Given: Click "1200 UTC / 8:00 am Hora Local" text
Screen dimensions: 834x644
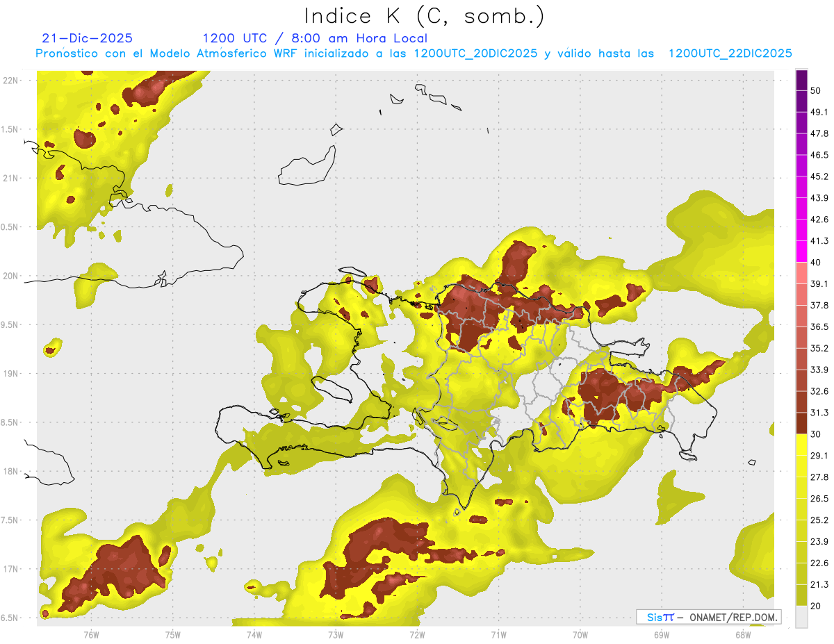Looking at the screenshot, I should [x=315, y=38].
